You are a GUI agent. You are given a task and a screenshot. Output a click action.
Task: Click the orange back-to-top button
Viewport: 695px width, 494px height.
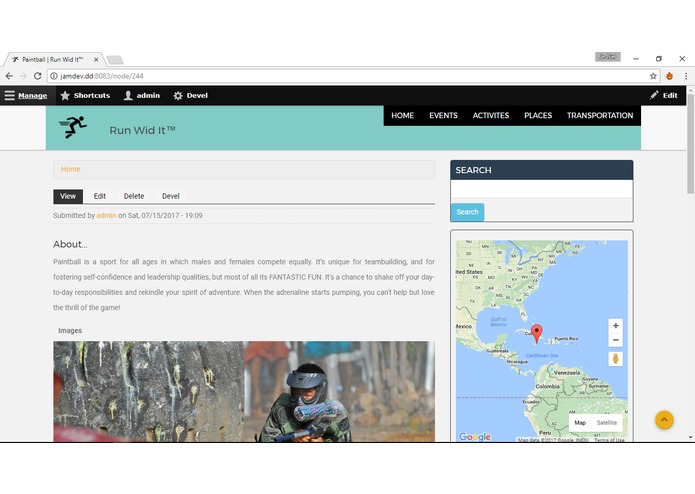664,420
